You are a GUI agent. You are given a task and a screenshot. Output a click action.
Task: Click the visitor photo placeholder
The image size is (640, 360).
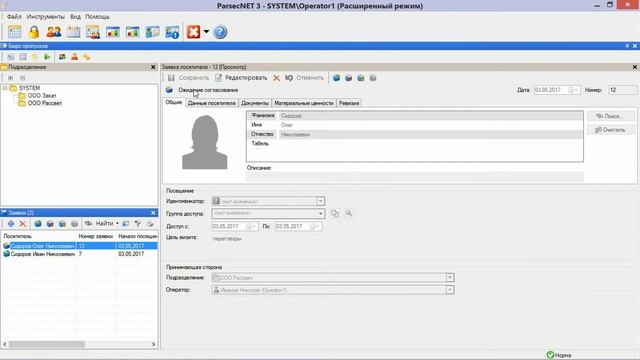(x=204, y=142)
